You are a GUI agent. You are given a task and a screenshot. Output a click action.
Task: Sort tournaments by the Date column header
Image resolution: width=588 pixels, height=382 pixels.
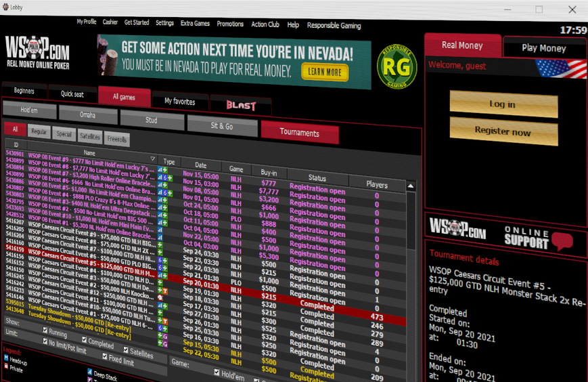pos(201,165)
